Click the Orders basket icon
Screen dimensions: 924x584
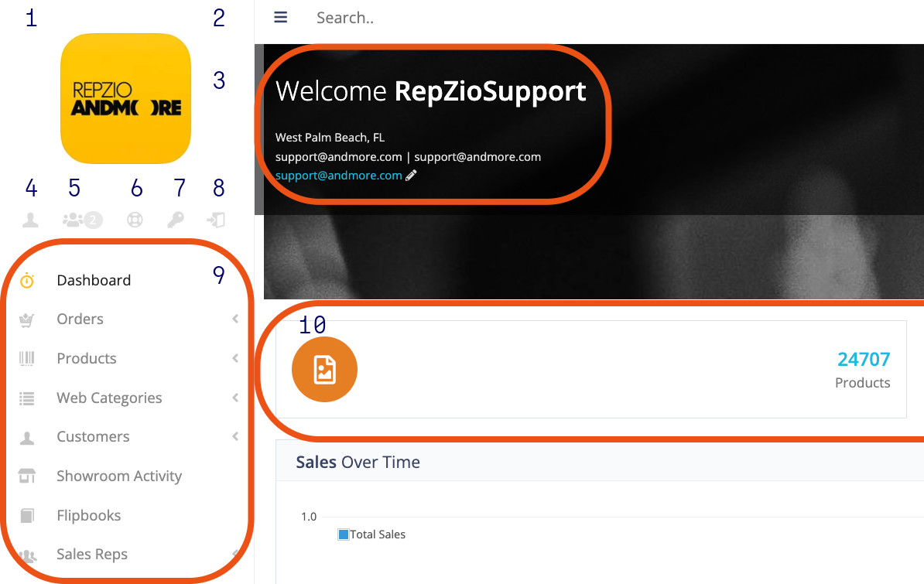(x=27, y=320)
